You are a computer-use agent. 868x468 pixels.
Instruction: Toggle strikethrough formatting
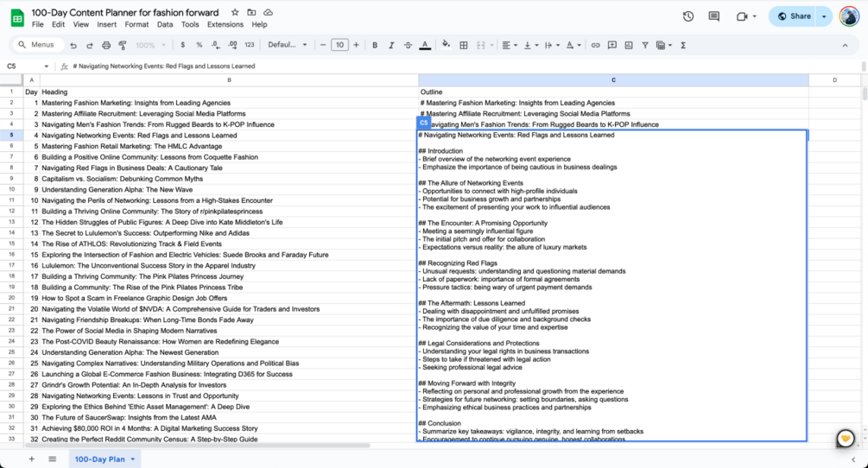point(408,46)
